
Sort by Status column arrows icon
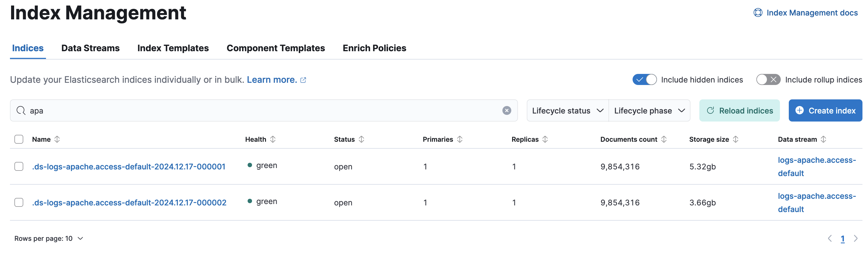pos(361,139)
